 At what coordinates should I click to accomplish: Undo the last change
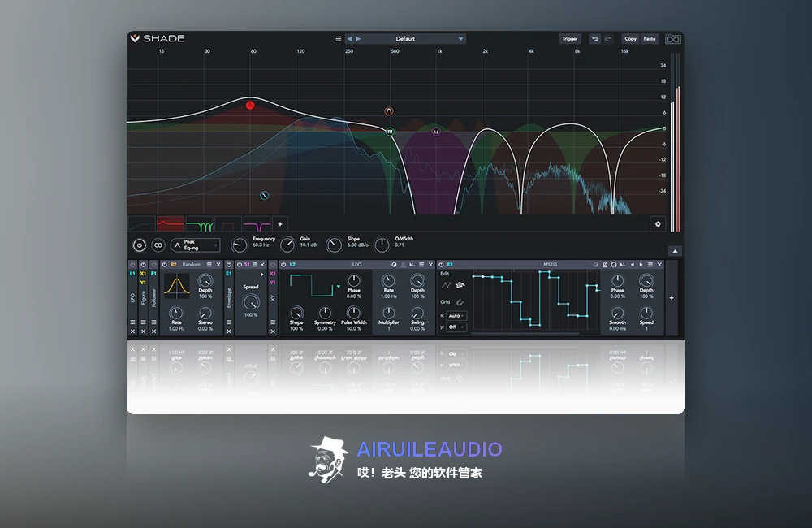pyautogui.click(x=595, y=39)
